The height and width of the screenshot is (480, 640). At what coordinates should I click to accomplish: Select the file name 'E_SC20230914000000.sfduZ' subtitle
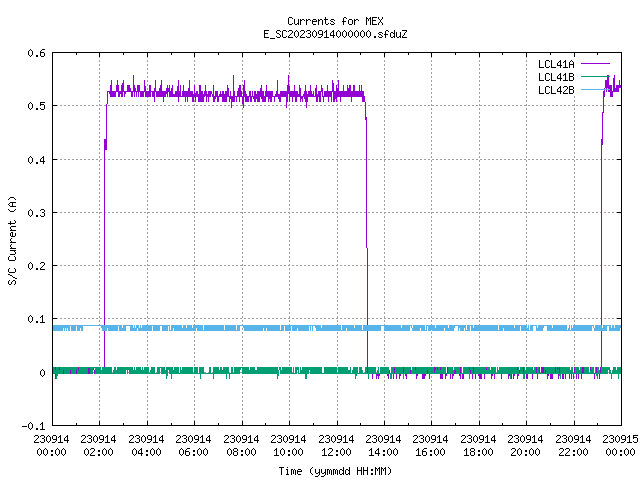pos(335,34)
